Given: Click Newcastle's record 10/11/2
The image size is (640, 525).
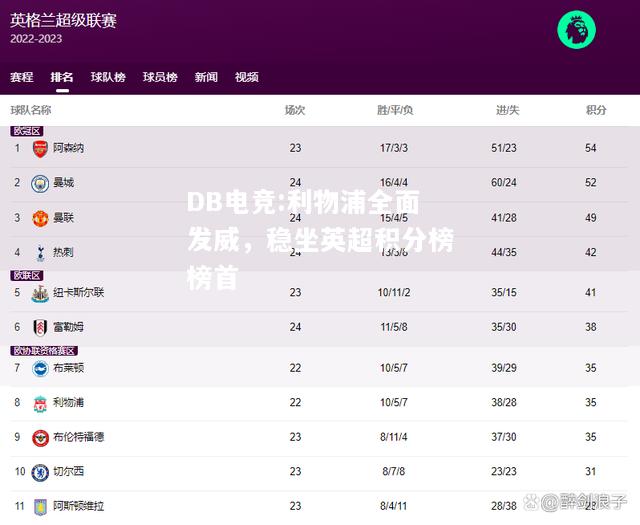Looking at the screenshot, I should click(394, 292).
